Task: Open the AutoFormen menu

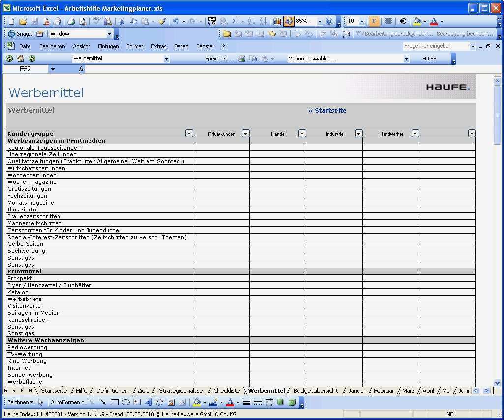Action: tap(68, 402)
